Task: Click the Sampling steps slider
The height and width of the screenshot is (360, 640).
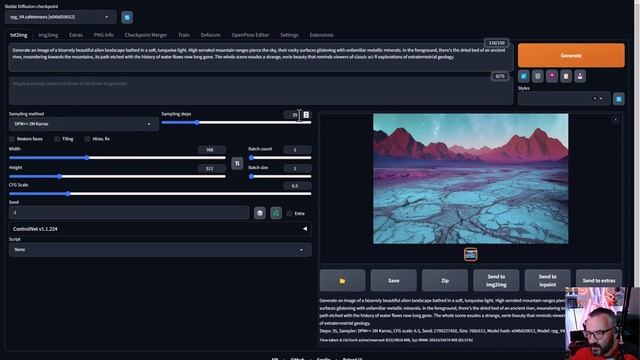Action: pos(236,122)
